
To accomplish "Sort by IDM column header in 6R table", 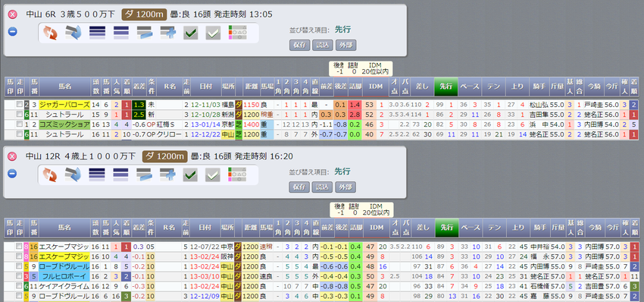I will pos(375,87).
